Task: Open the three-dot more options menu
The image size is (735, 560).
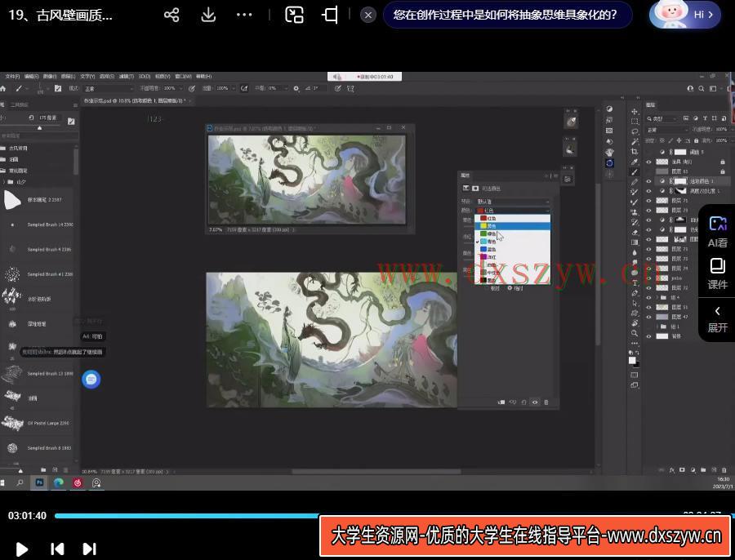Action: pyautogui.click(x=244, y=15)
